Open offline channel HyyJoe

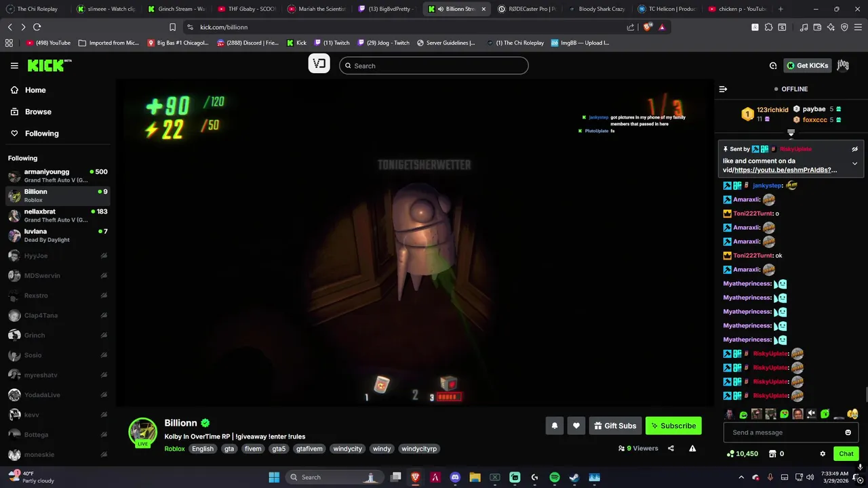(57, 256)
